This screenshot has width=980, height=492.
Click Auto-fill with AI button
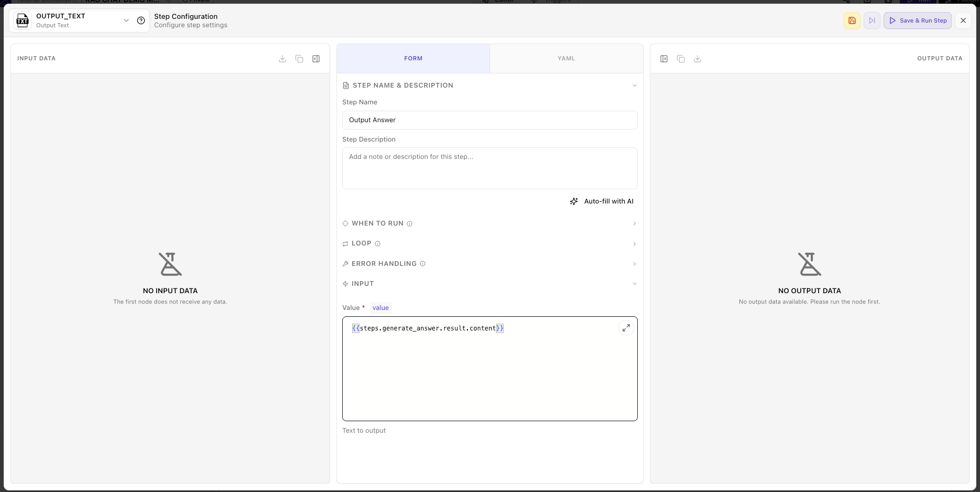click(x=602, y=201)
